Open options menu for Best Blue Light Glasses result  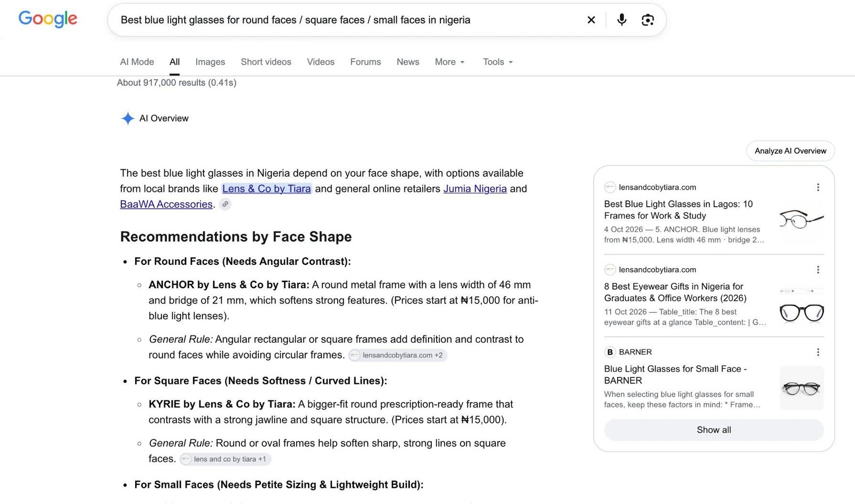(818, 187)
